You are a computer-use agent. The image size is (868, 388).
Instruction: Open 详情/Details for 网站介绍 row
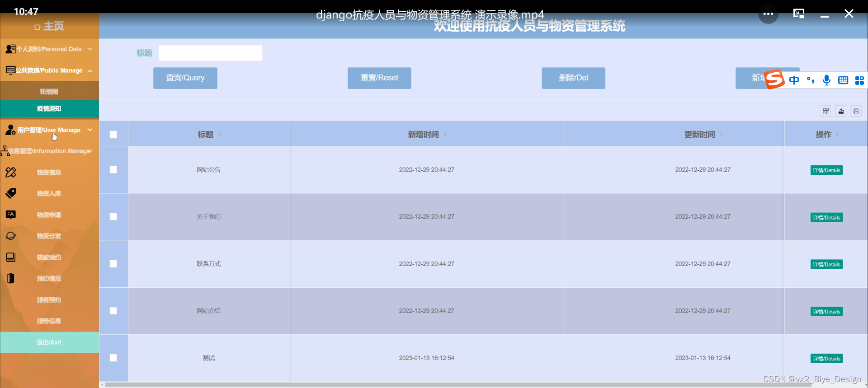(x=826, y=311)
